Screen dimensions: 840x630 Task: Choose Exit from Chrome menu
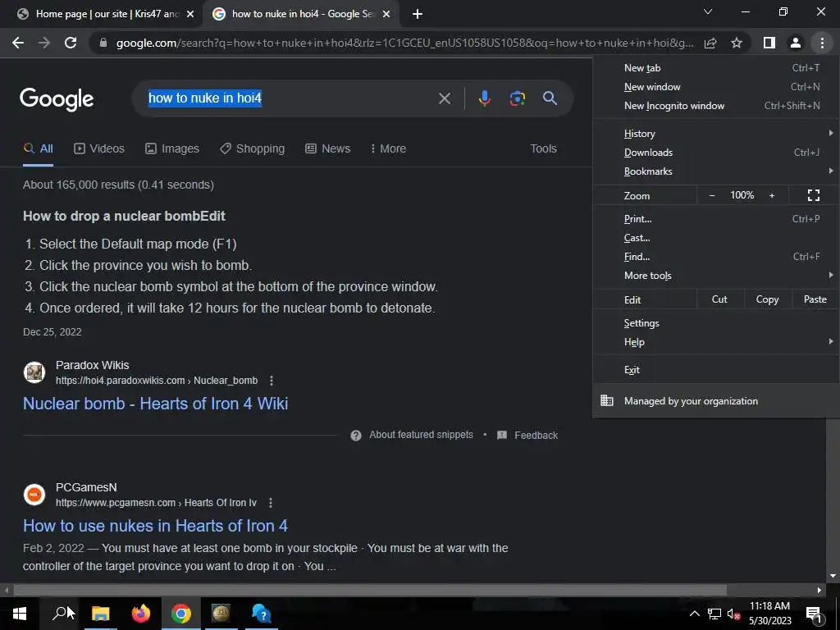coord(715,370)
